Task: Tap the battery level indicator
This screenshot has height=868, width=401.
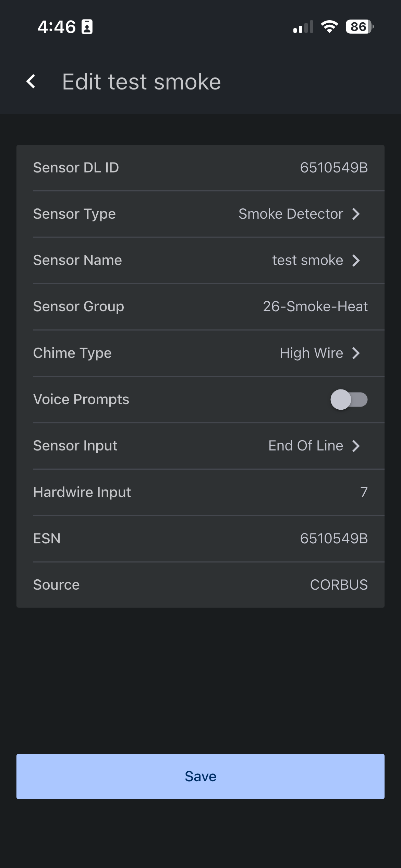Action: pos(359,27)
